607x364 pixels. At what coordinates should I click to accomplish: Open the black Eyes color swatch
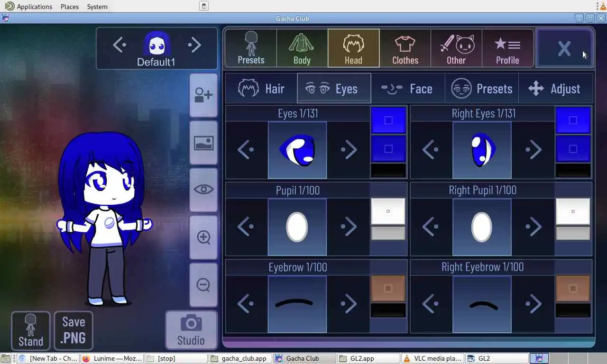pos(388,171)
